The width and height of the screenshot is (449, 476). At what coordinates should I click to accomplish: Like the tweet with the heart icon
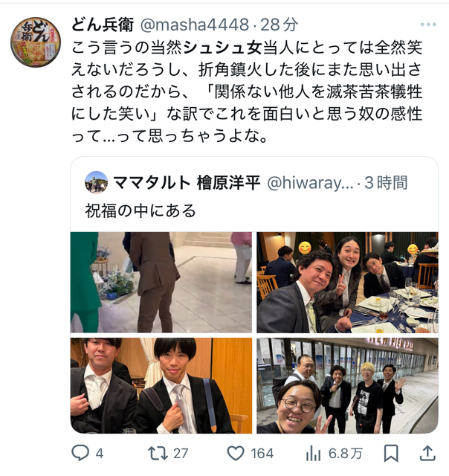pos(236,454)
